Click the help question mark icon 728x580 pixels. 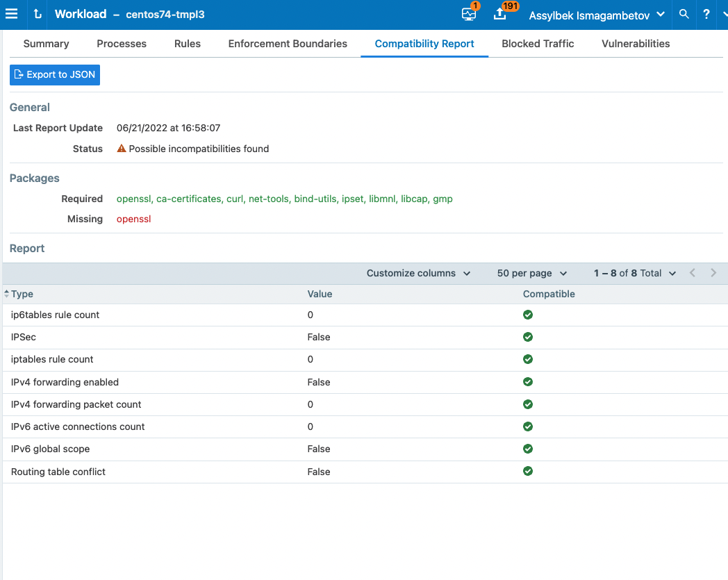[x=706, y=15]
